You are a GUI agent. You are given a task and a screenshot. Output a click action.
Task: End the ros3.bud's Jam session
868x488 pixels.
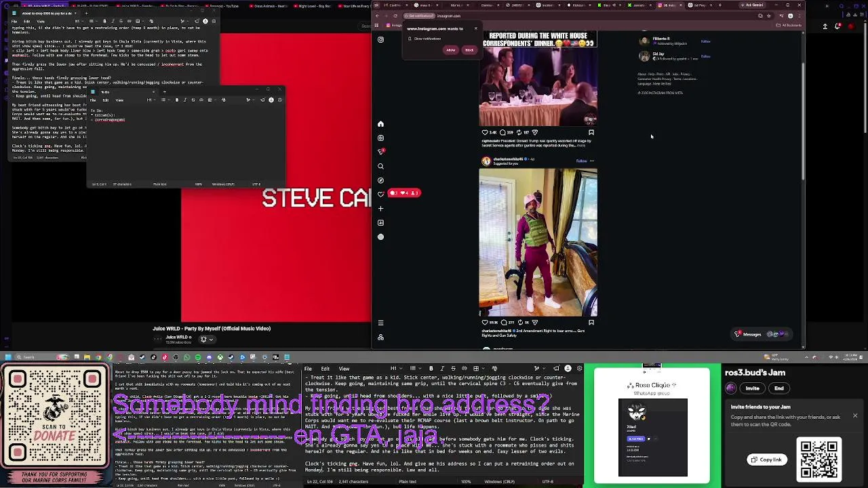779,388
